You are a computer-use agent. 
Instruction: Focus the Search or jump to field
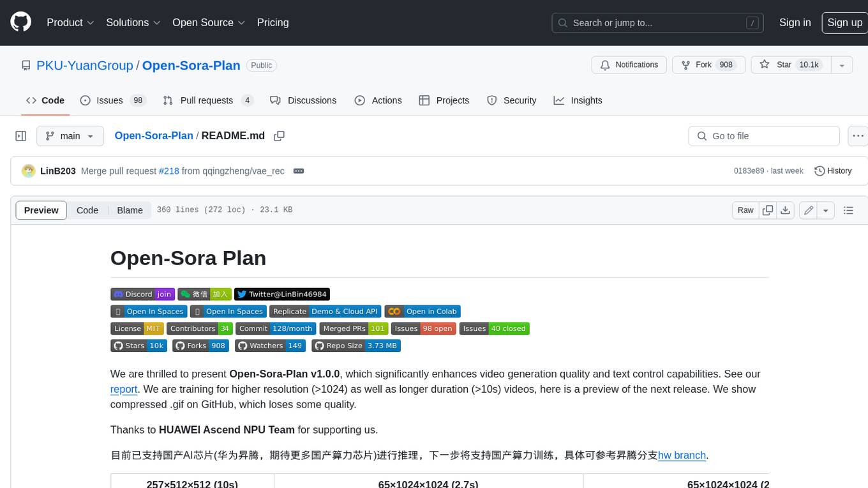tap(658, 22)
